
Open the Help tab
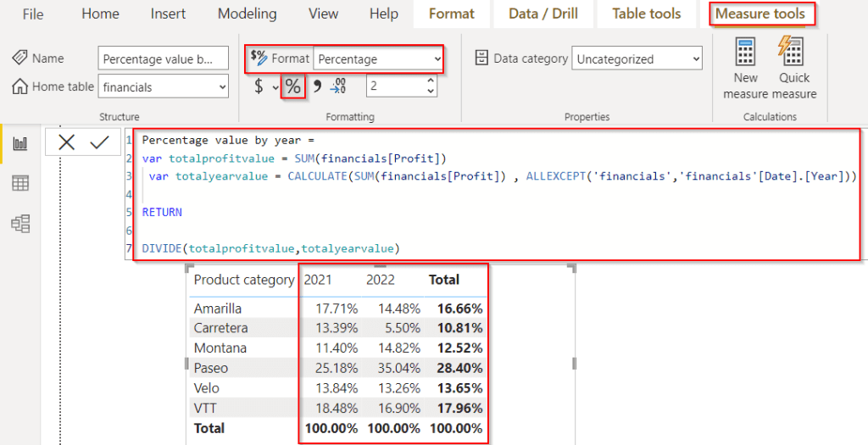click(x=384, y=14)
